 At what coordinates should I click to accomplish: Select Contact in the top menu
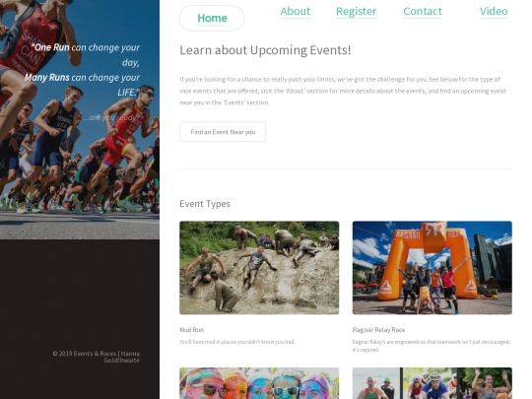423,11
